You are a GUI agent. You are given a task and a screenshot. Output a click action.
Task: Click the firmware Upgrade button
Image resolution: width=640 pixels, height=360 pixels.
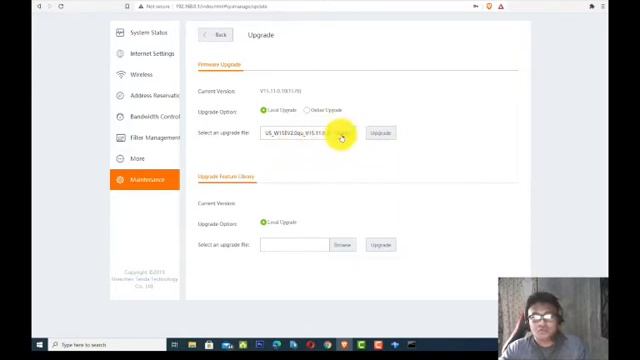tap(381, 133)
